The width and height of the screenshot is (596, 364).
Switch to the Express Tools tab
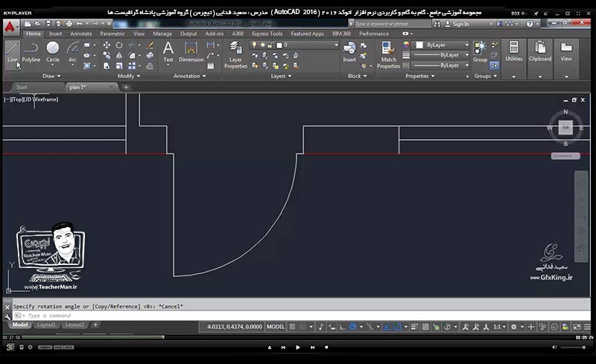click(x=267, y=33)
